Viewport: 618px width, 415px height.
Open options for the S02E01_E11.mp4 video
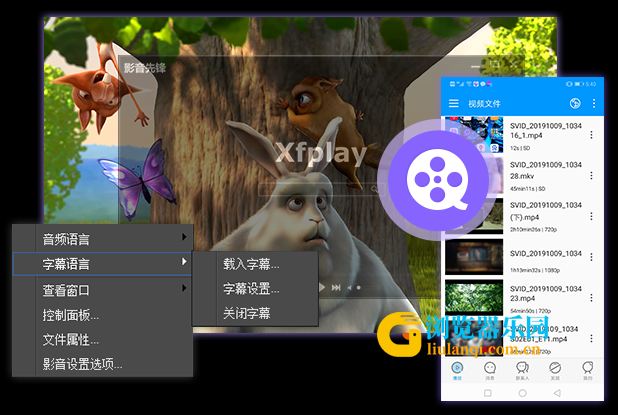point(591,338)
